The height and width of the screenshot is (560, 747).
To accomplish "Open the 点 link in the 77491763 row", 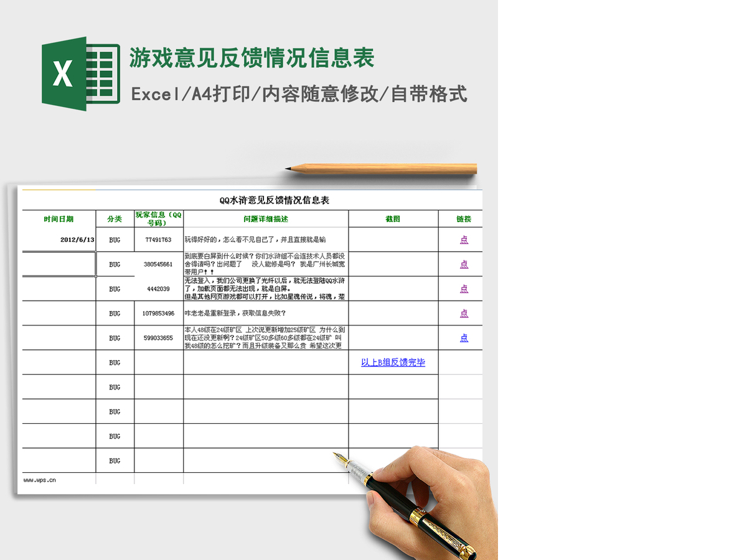I will click(464, 240).
